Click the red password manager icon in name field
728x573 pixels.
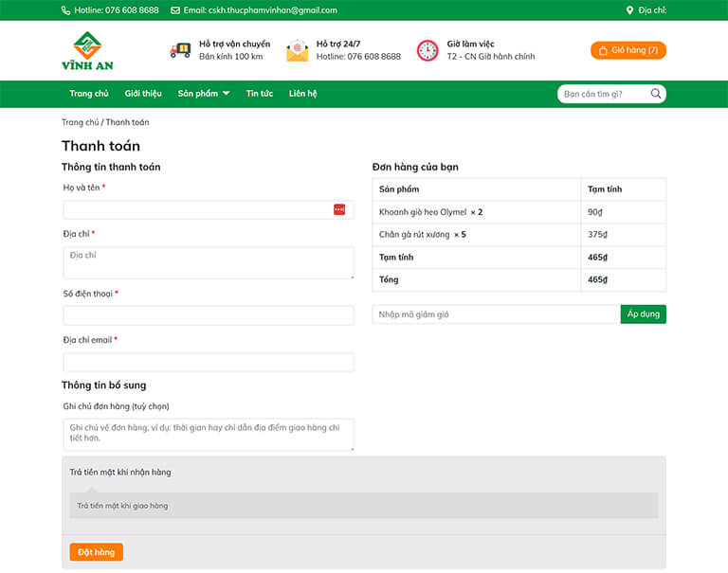click(x=339, y=209)
